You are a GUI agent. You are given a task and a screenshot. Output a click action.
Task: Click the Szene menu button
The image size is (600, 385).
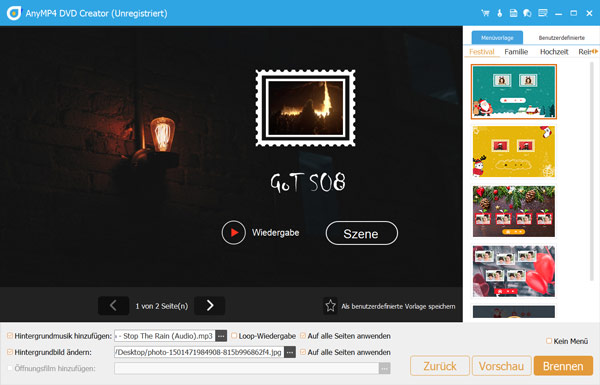(x=361, y=233)
